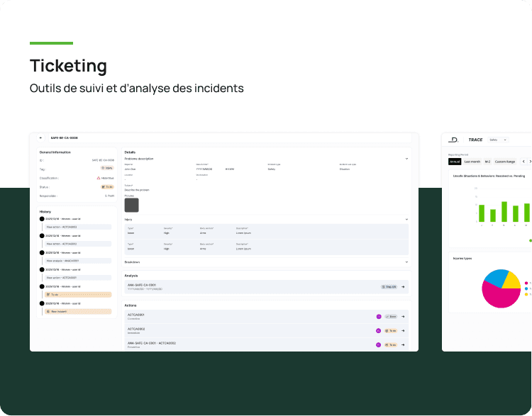This screenshot has width=532, height=416.
Task: Click the purple assignee avatar on ACTCA0002 row
Action: click(x=379, y=330)
